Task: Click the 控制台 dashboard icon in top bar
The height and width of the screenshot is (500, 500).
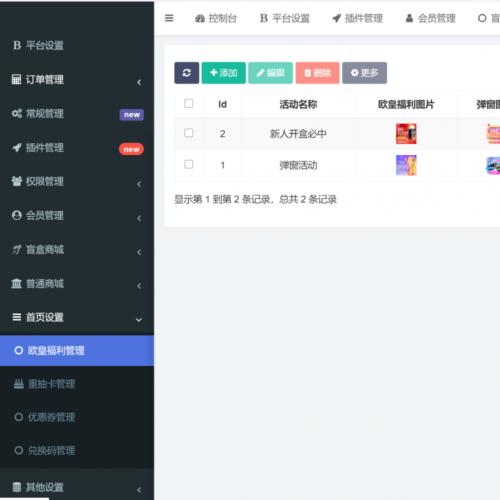Action: [x=200, y=18]
